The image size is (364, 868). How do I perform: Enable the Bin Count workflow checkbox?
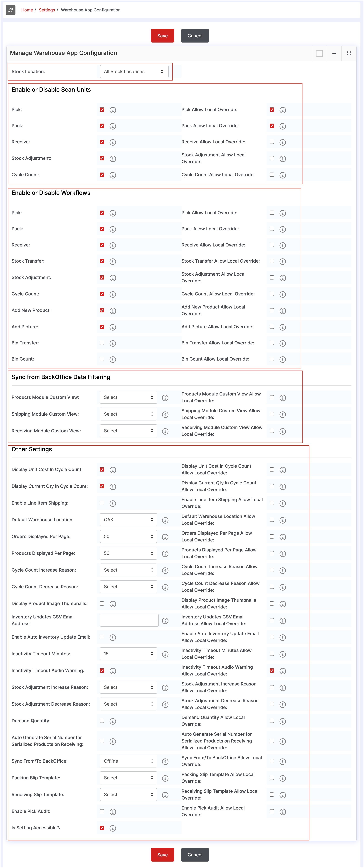tap(102, 359)
